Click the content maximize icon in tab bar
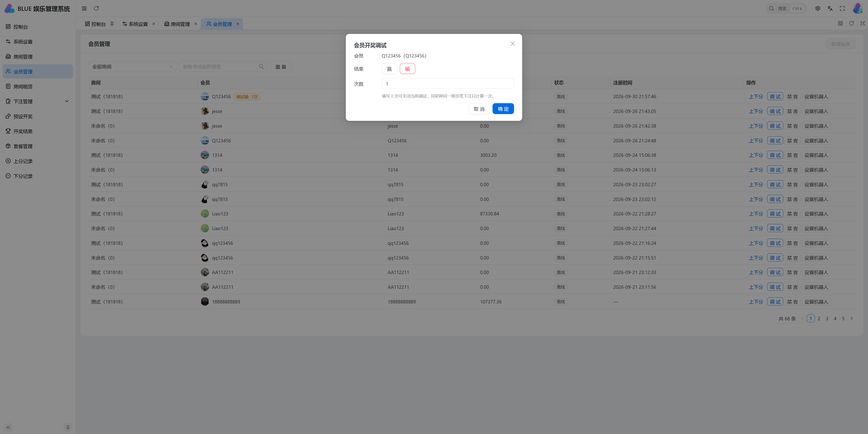Viewport: 868px width, 434px height. [x=862, y=23]
